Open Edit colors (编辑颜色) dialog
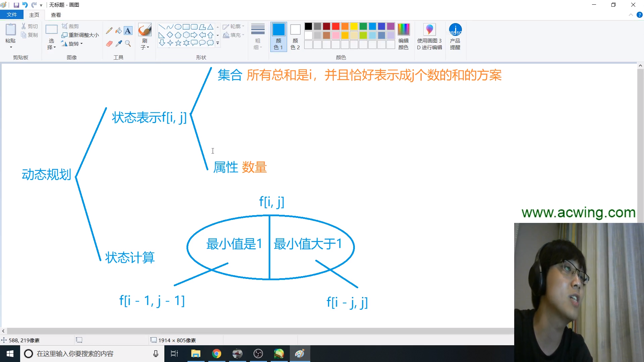Viewport: 644px width, 362px height. 404,37
